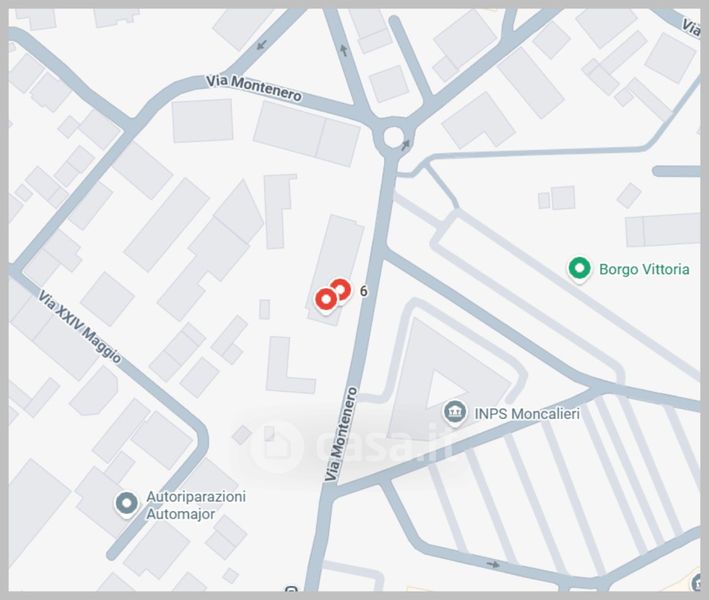Click the southwest one-way arrow at top
Viewport: 709px width, 600px height.
click(261, 45)
